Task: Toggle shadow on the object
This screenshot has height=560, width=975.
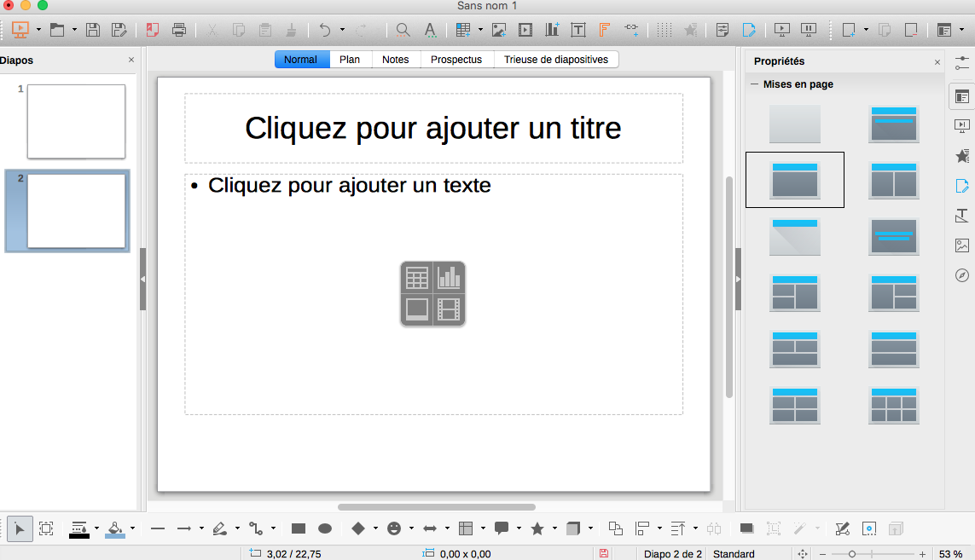Action: click(x=746, y=528)
